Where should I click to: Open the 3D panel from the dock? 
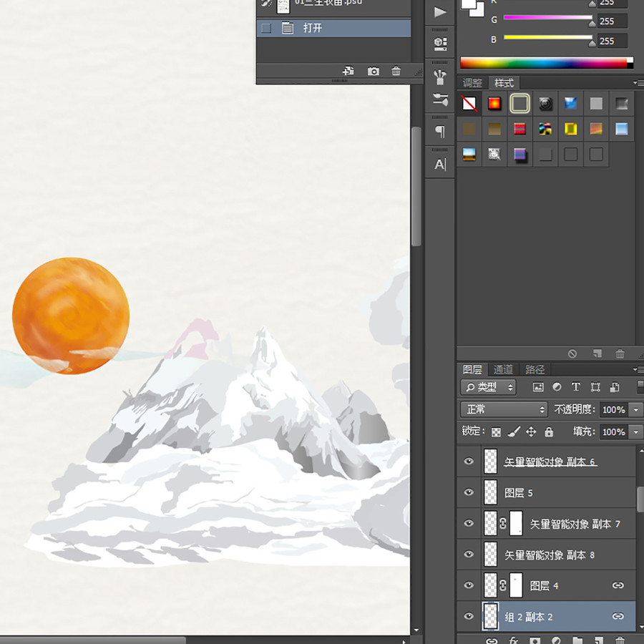tap(440, 43)
